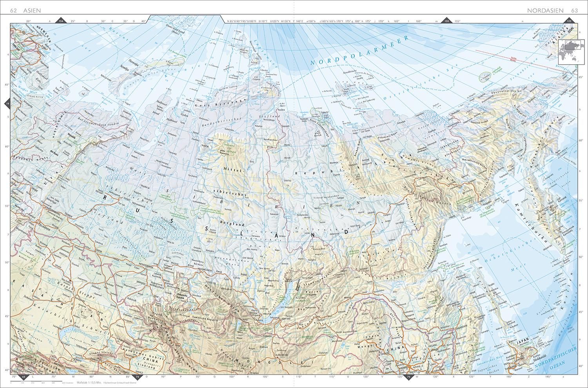The image size is (588, 388).
Task: Click the page number 62
Action: pos(13,11)
